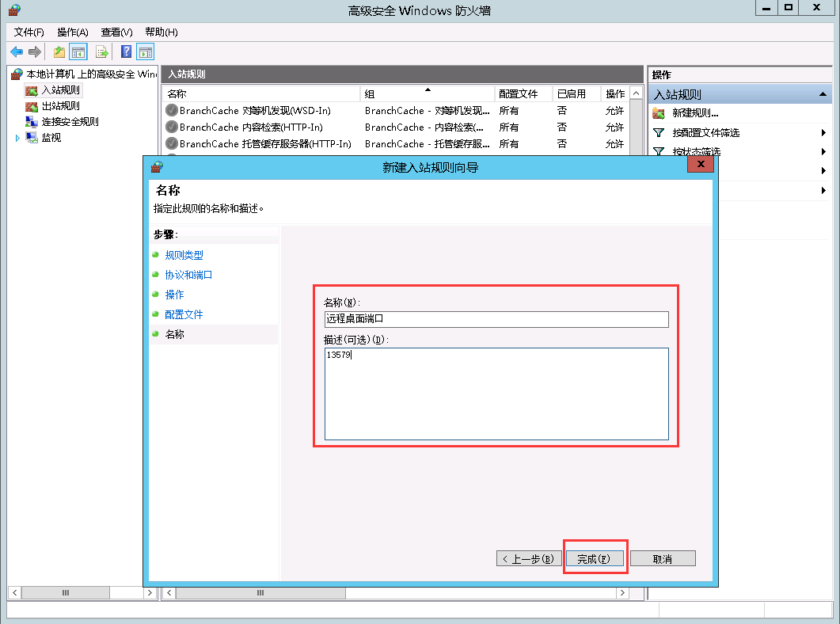
Task: Open the 按配置文件筛选 submenu arrow
Action: coord(823,133)
